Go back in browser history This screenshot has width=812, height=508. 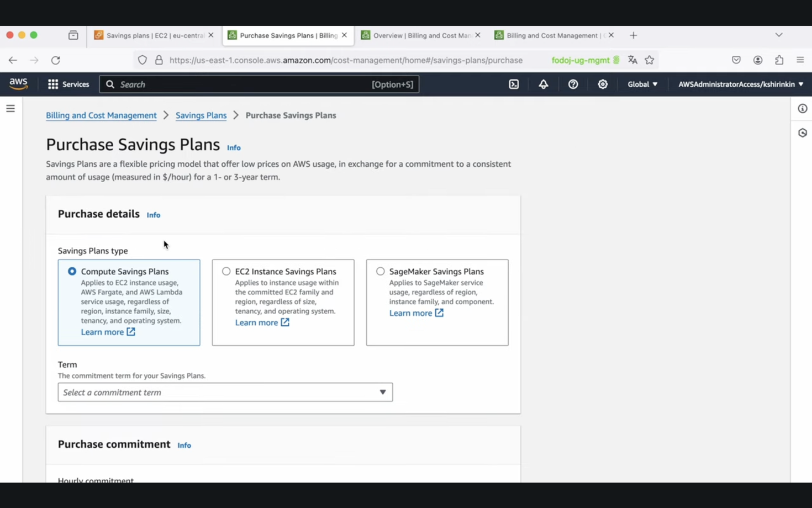[x=13, y=60]
